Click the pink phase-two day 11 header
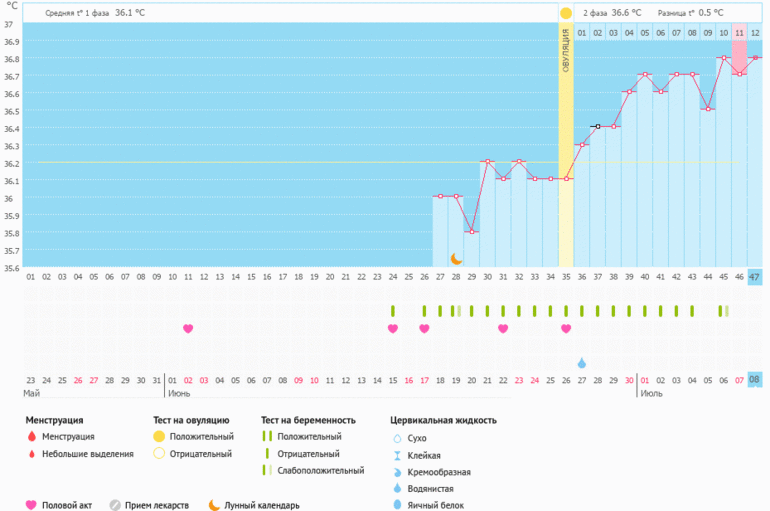 (x=739, y=33)
